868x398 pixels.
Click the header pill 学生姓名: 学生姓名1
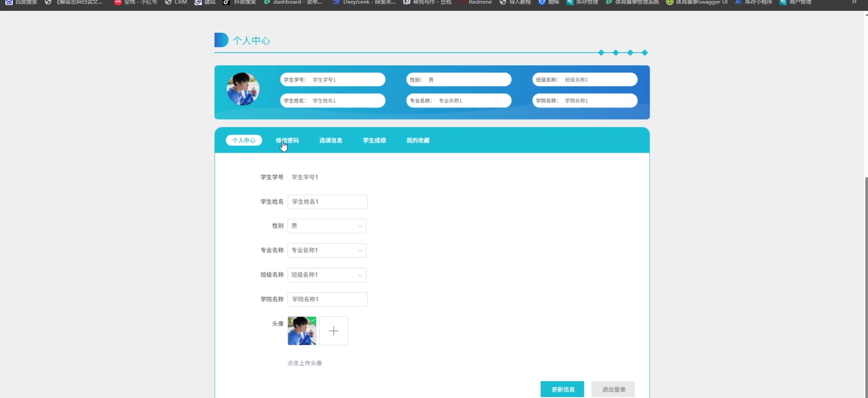(x=333, y=100)
